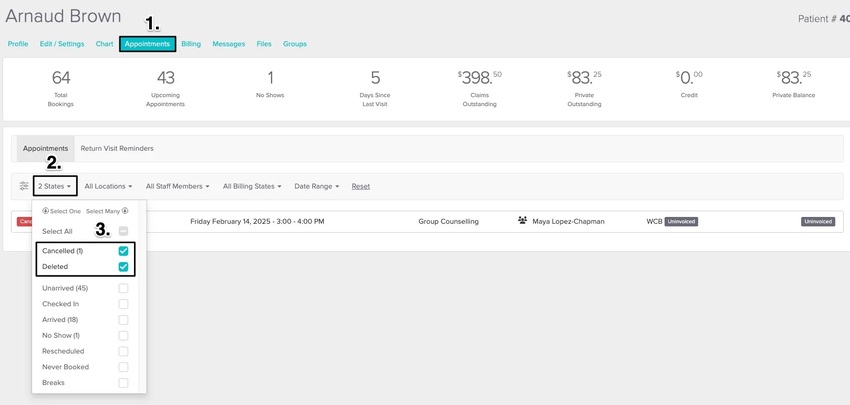Check the Breaks checkbox

(x=124, y=383)
